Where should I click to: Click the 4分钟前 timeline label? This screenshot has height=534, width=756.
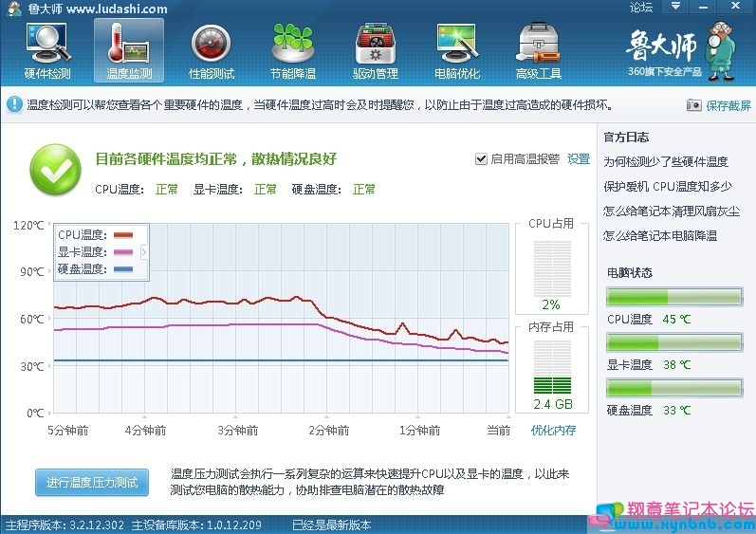[x=146, y=430]
